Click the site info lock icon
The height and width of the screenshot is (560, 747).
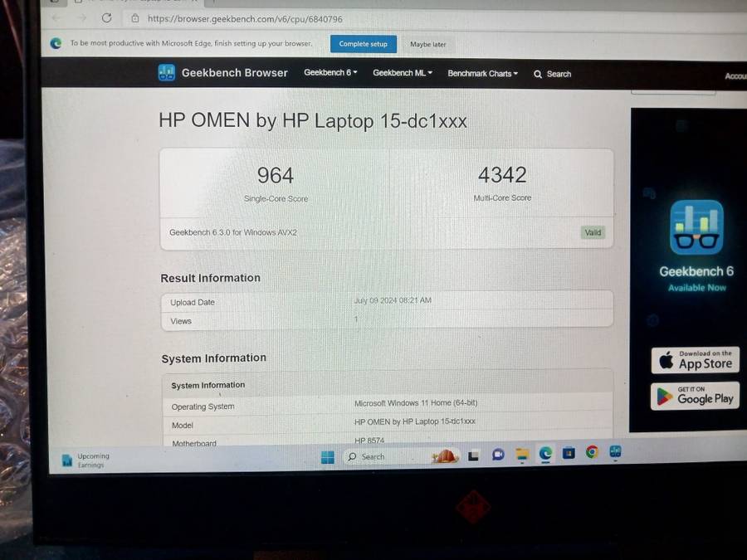(135, 18)
